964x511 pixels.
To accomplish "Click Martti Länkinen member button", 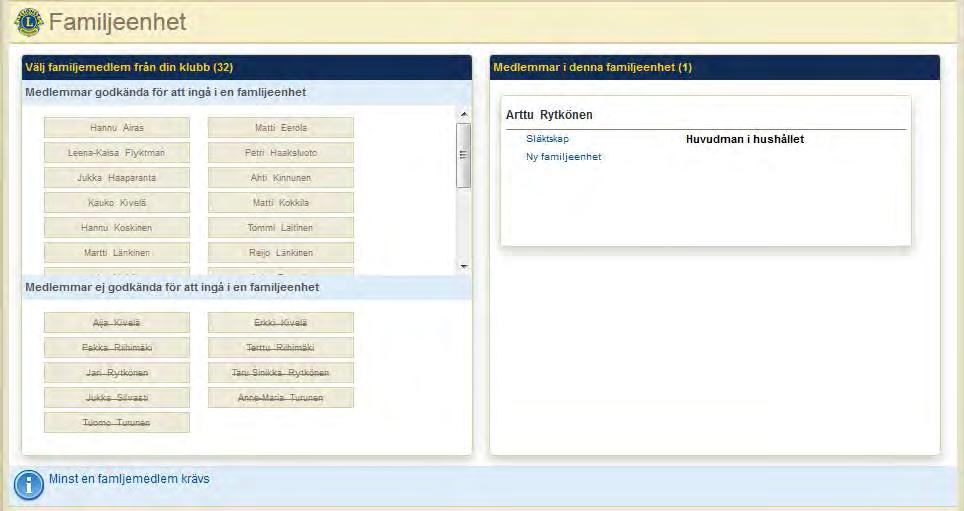I will pos(117,253).
